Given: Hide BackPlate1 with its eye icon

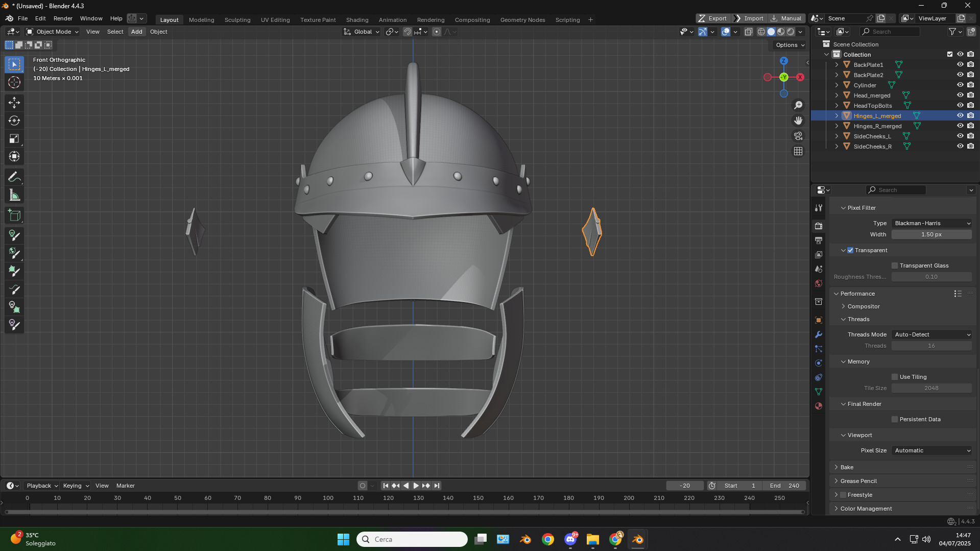Looking at the screenshot, I should [x=960, y=65].
